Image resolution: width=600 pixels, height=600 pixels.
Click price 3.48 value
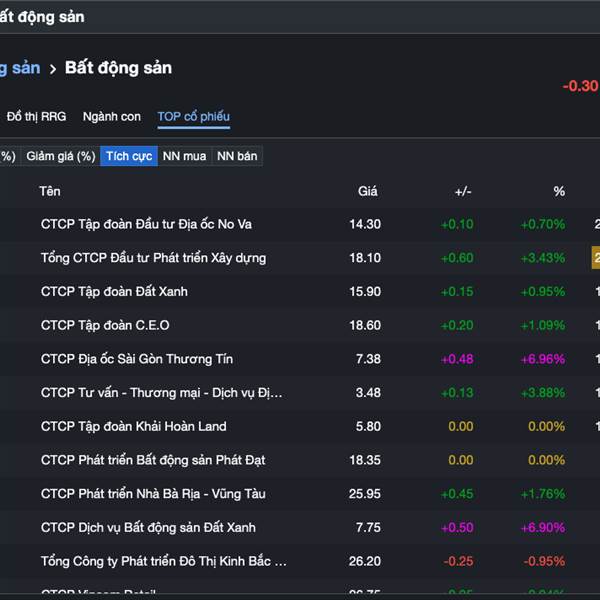(x=368, y=393)
